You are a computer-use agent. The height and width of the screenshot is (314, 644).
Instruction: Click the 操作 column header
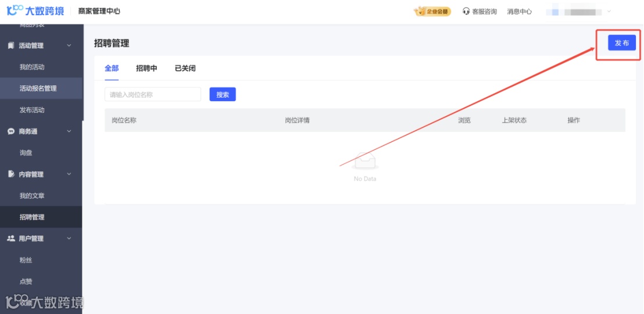coord(574,120)
